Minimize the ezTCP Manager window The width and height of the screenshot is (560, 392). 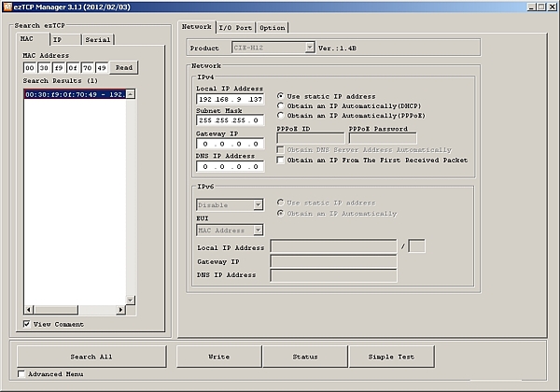click(532, 7)
